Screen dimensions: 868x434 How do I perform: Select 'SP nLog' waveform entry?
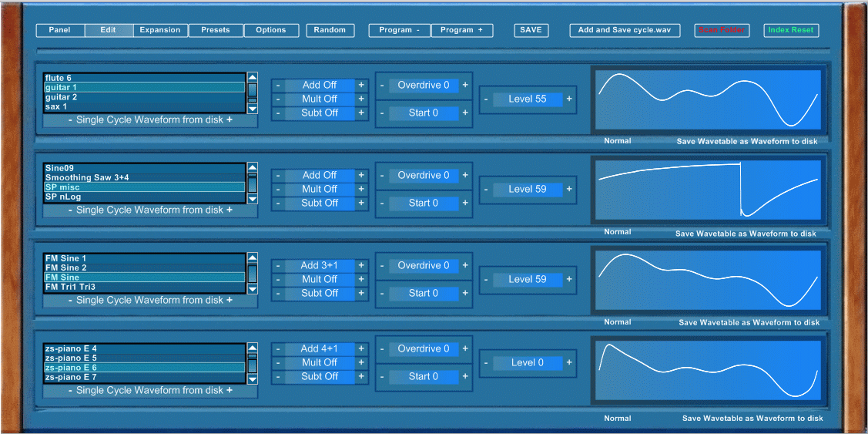point(145,197)
